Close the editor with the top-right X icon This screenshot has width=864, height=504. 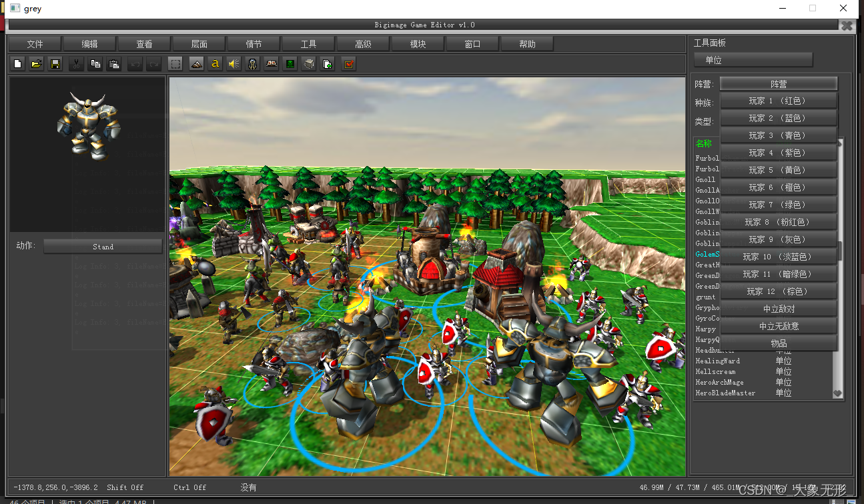tap(847, 25)
